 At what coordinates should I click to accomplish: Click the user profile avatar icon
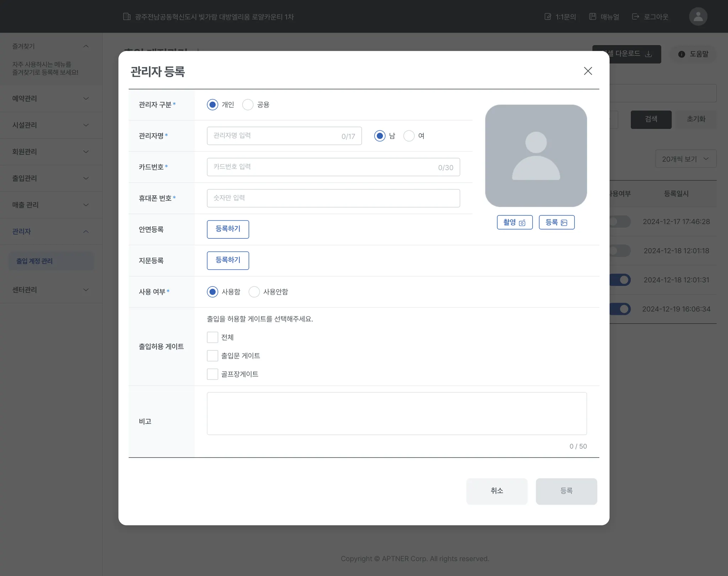698,17
